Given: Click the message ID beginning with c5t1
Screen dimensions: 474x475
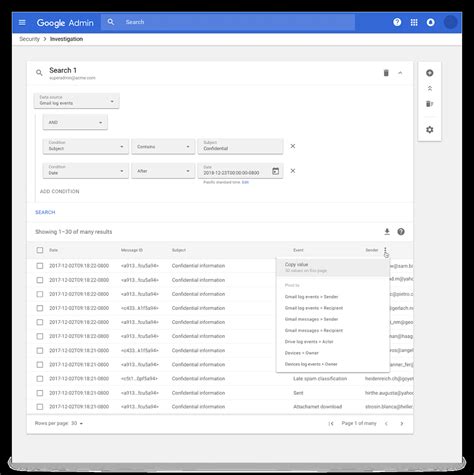Looking at the screenshot, I should [139, 379].
